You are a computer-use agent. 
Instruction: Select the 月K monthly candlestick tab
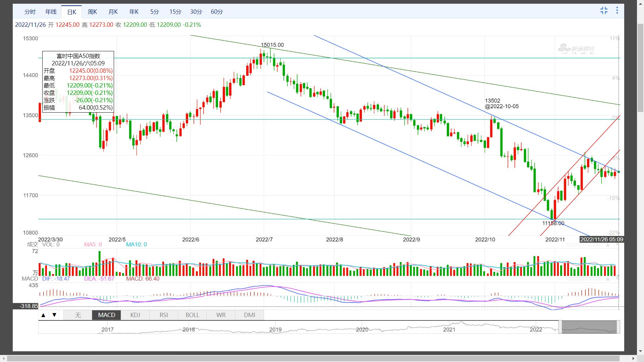click(x=113, y=12)
